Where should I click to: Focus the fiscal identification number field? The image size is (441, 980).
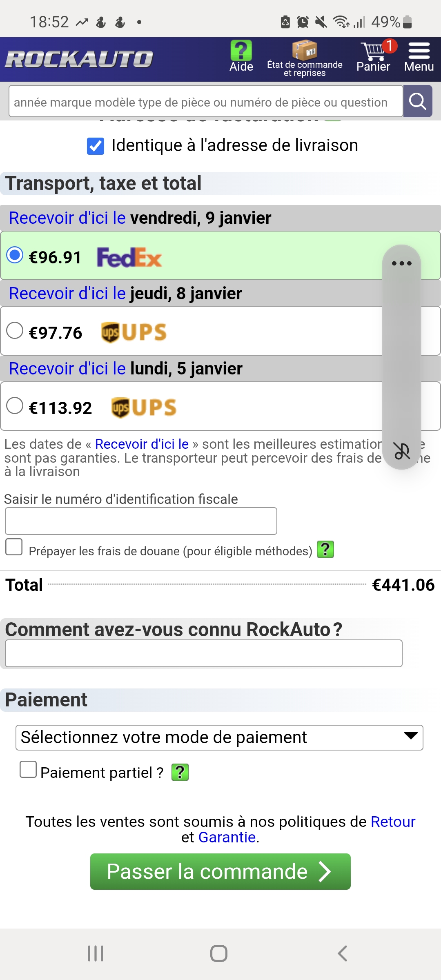tap(141, 521)
